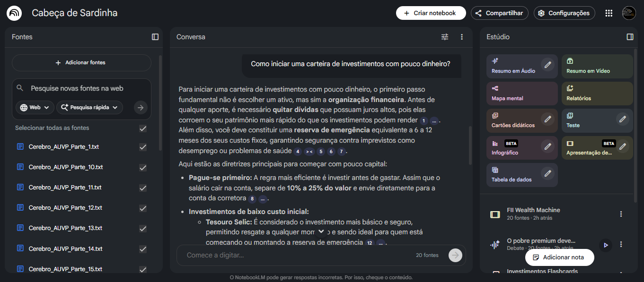Click the 'Criar notebook' button
The image size is (644, 282).
pyautogui.click(x=431, y=13)
